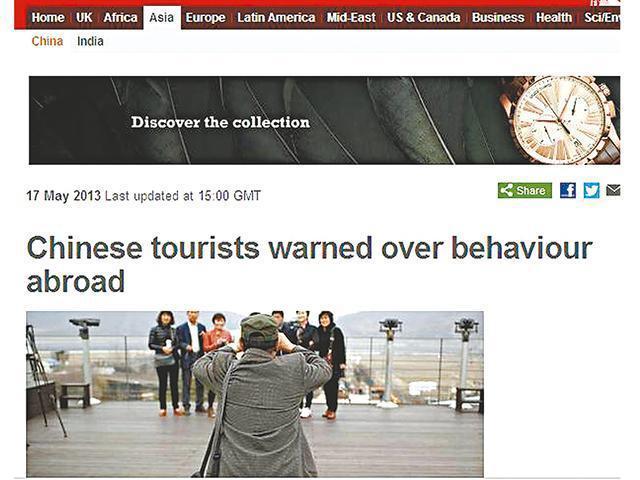The height and width of the screenshot is (480, 640).
Task: Switch to the Europe section
Action: point(205,18)
